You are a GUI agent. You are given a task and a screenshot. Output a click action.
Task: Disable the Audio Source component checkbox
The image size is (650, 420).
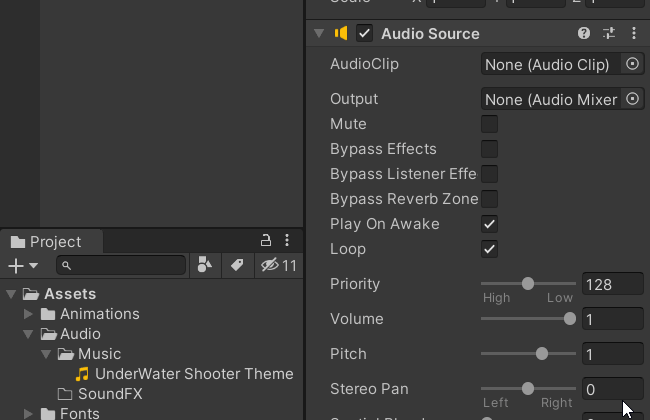pyautogui.click(x=364, y=34)
